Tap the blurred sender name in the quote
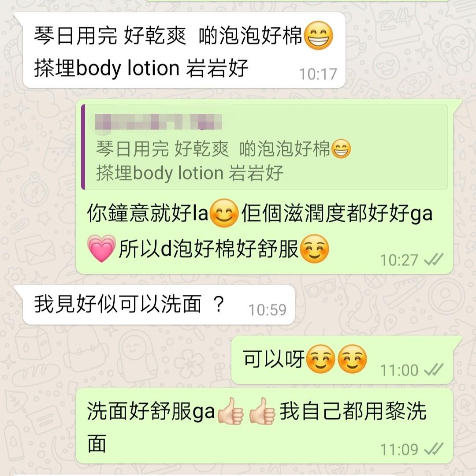The height and width of the screenshot is (476, 476). coord(159,122)
